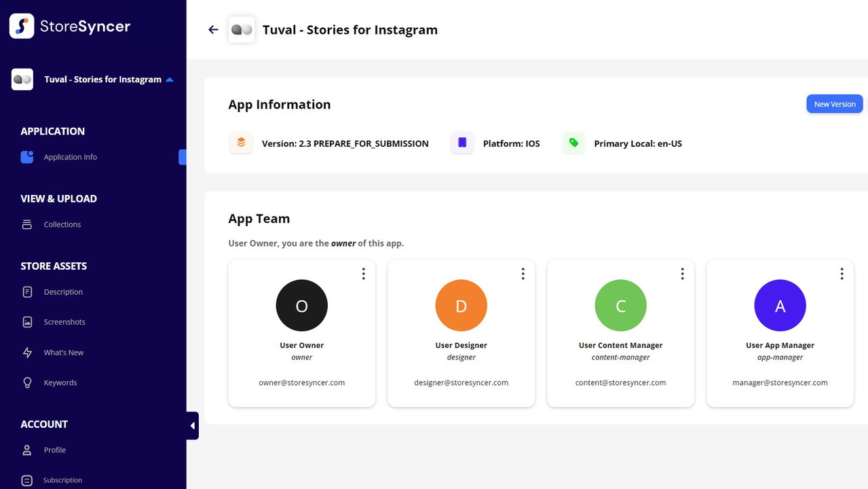868x489 pixels.
Task: Click the Platform: IOS text
Action: point(512,143)
